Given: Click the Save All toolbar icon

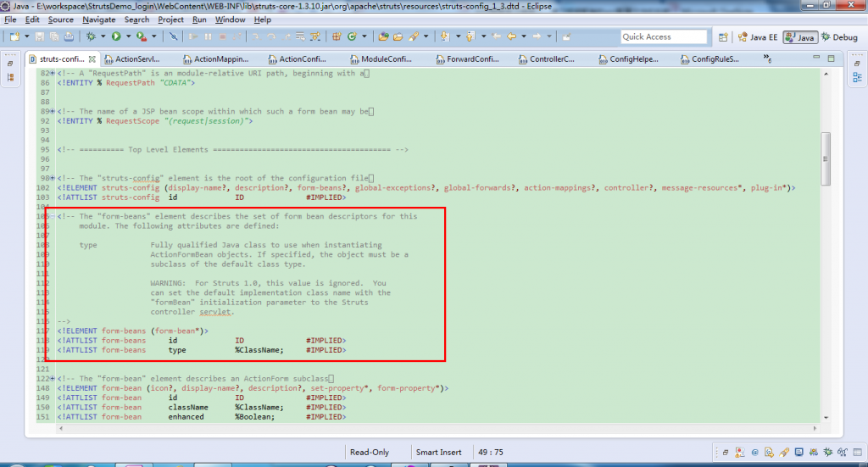Looking at the screenshot, I should 53,36.
